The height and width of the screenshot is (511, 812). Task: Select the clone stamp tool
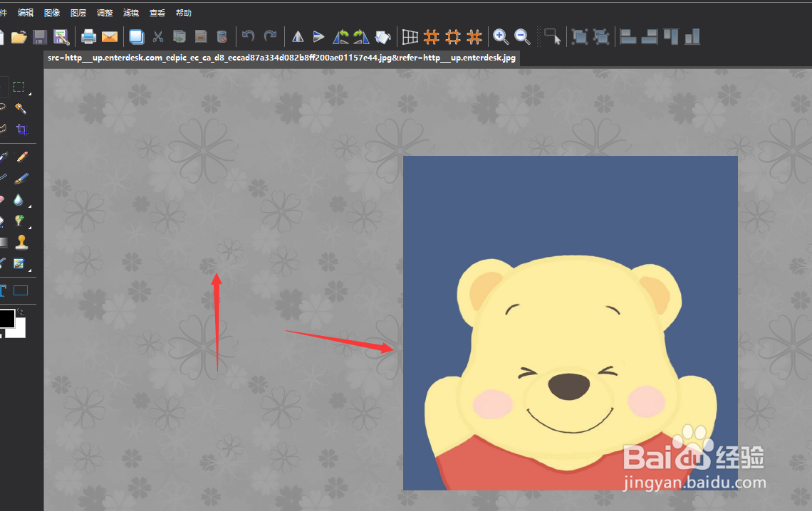click(22, 242)
